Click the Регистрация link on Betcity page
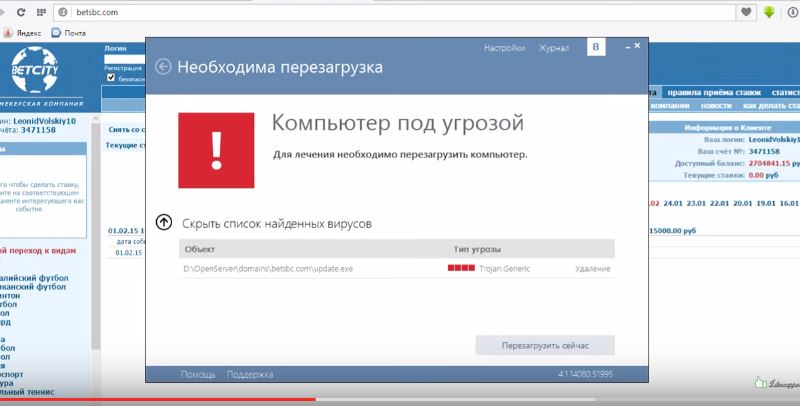800x406 pixels. point(123,68)
